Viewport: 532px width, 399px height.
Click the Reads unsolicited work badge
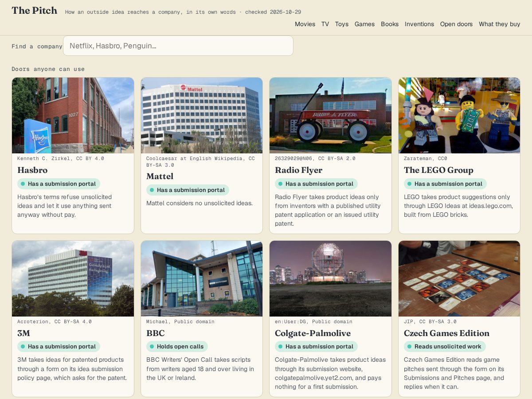[x=445, y=347]
